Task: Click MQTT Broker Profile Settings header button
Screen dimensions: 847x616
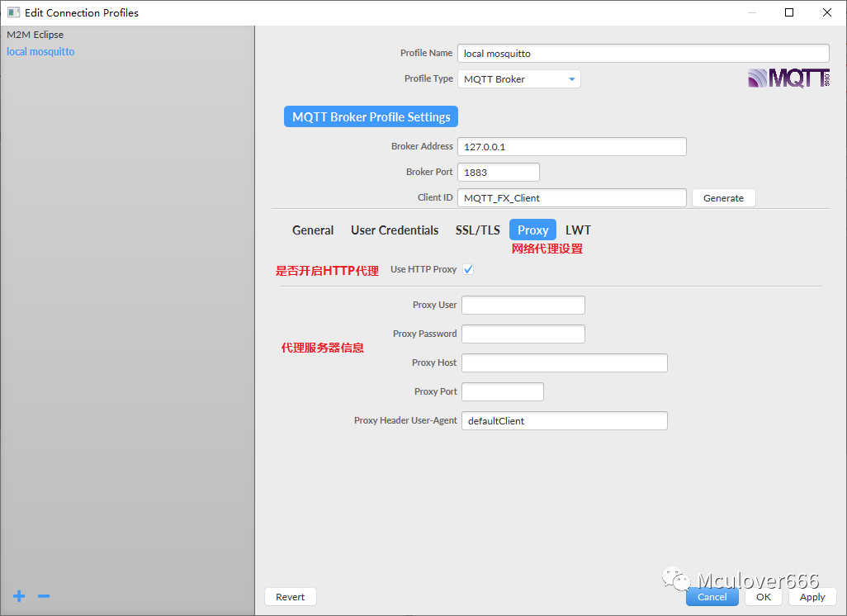Action: (371, 116)
